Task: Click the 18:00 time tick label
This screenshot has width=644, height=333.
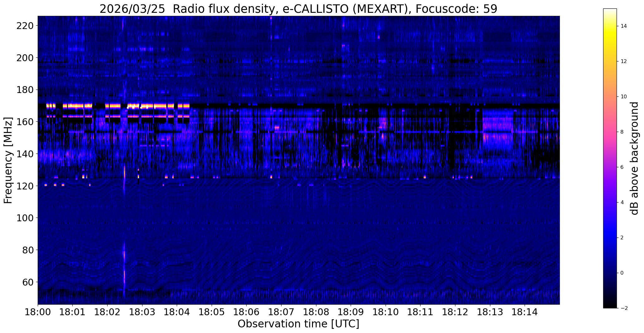Action: (38, 312)
